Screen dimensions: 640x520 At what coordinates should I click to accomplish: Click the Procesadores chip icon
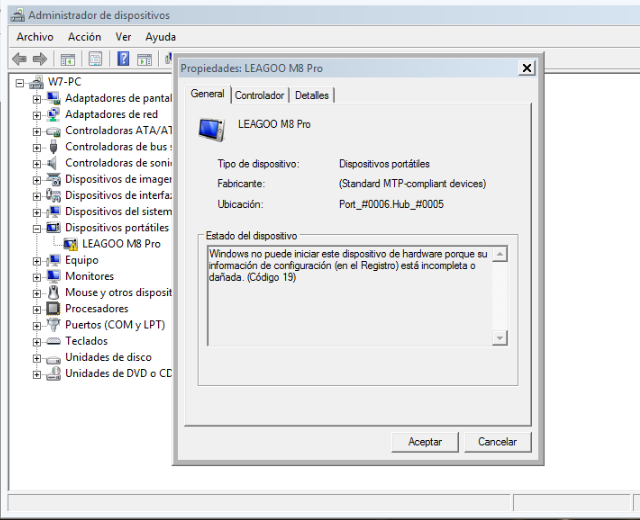[53, 309]
